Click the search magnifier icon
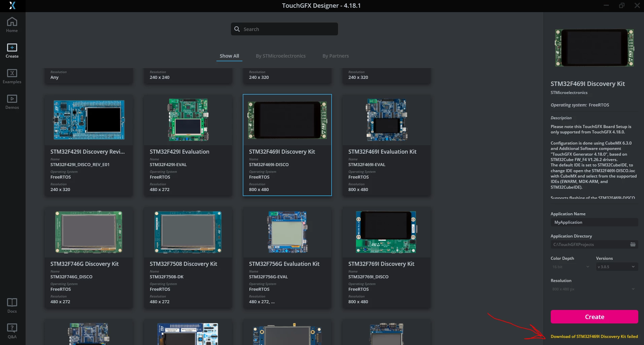The height and width of the screenshot is (345, 644). click(237, 29)
